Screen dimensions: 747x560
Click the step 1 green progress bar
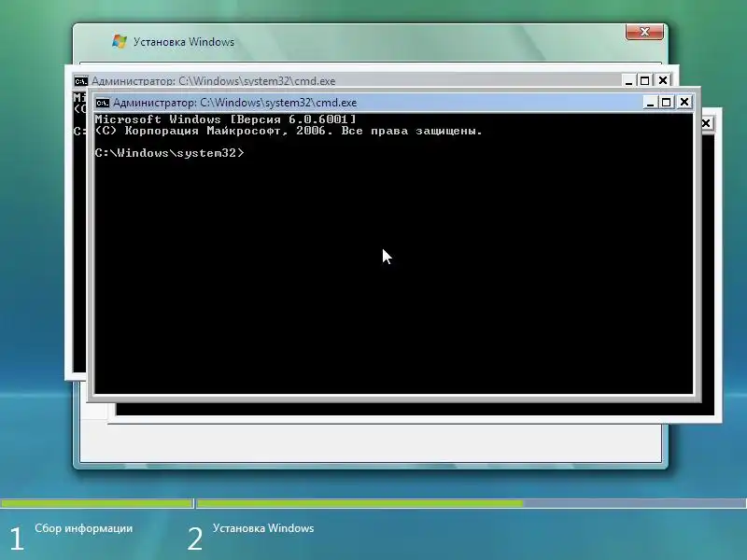(x=97, y=503)
